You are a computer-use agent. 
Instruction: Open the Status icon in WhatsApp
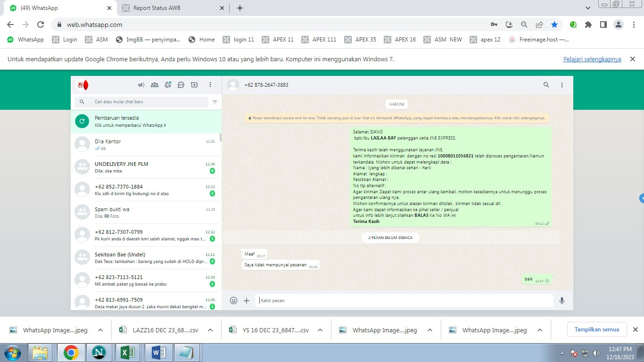tap(168, 85)
